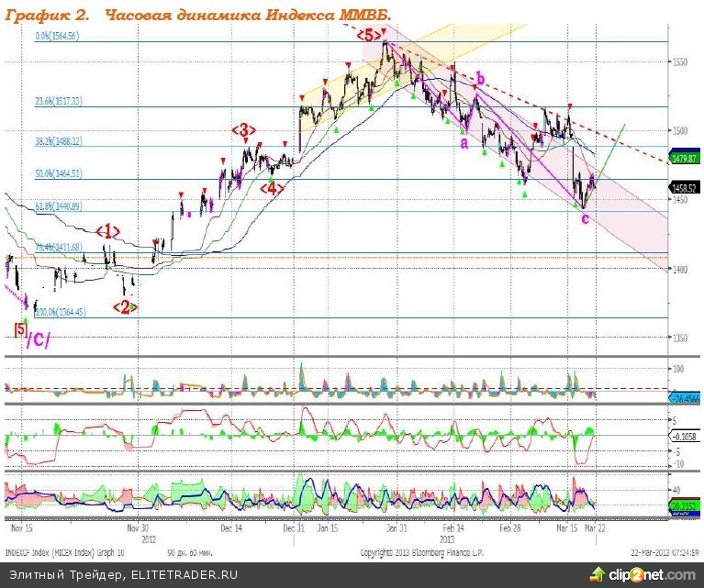
Task: Select the wave <2> bottom label
Action: click(126, 306)
